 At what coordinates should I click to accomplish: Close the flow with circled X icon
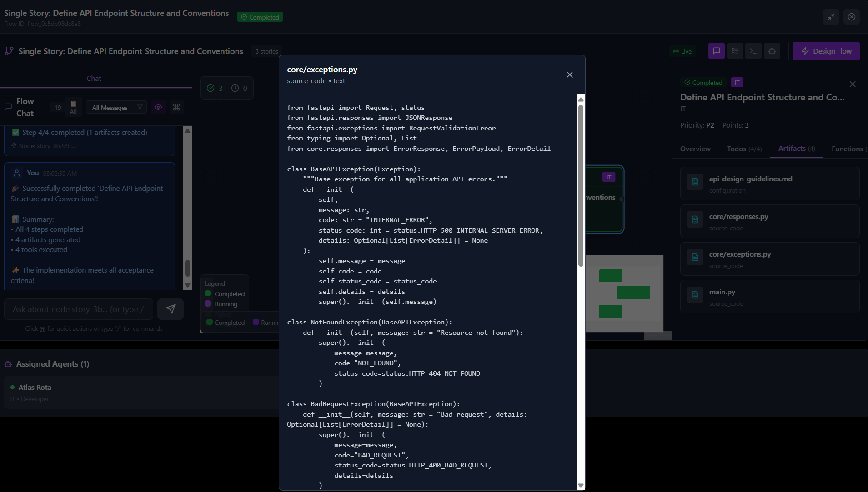pos(852,17)
